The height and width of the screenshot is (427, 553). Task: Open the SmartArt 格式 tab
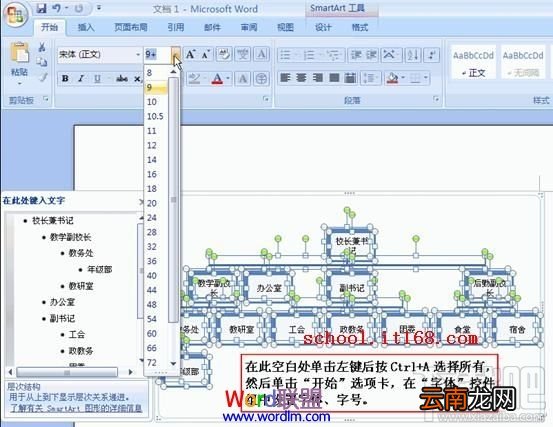[360, 28]
